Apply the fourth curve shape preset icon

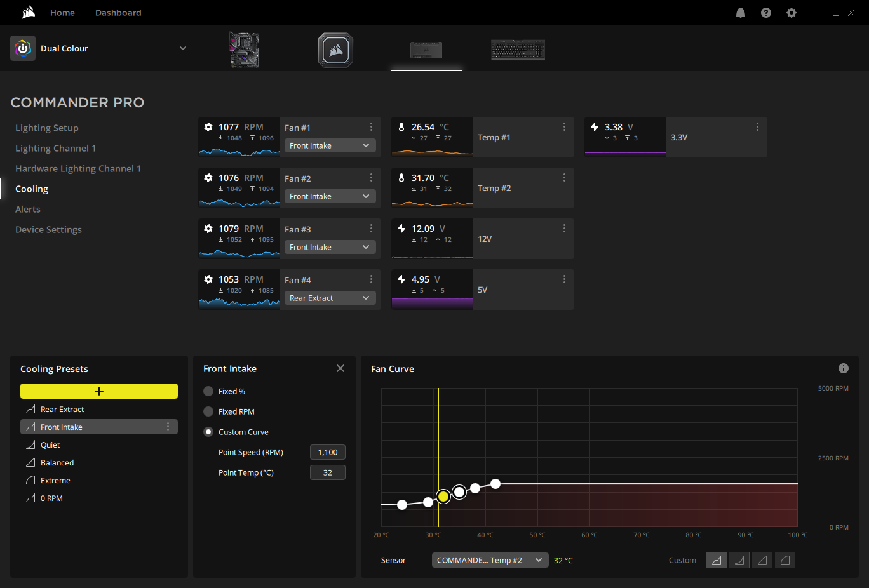(x=785, y=560)
